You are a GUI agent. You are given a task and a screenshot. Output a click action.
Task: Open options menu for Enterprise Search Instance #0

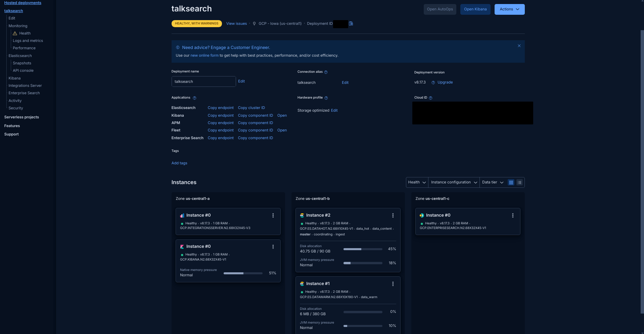pos(513,216)
